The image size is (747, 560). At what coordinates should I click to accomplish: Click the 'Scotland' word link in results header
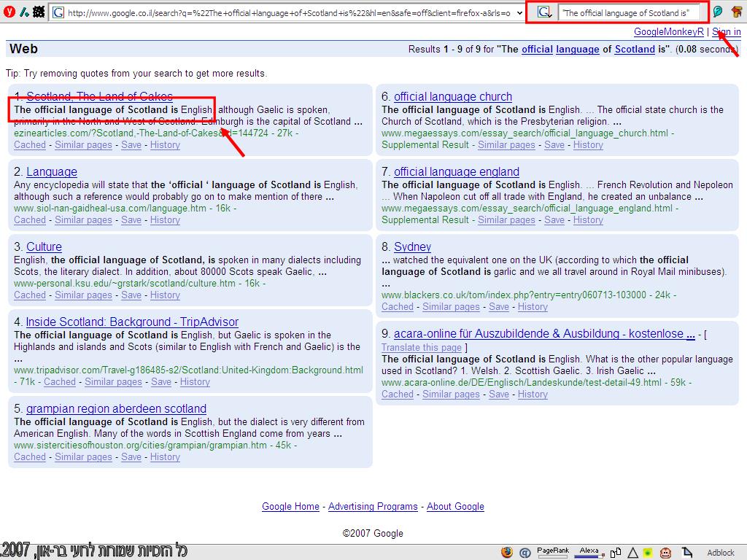(635, 49)
